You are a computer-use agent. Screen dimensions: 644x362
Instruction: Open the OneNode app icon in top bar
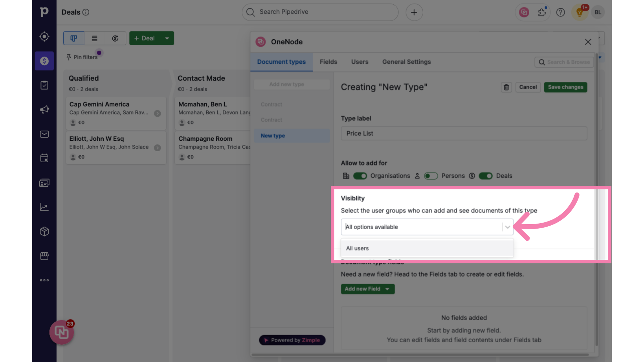(x=524, y=12)
